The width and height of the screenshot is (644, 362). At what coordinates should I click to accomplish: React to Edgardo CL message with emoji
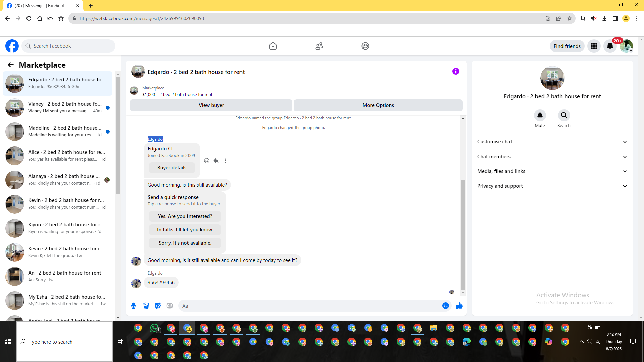click(x=207, y=161)
